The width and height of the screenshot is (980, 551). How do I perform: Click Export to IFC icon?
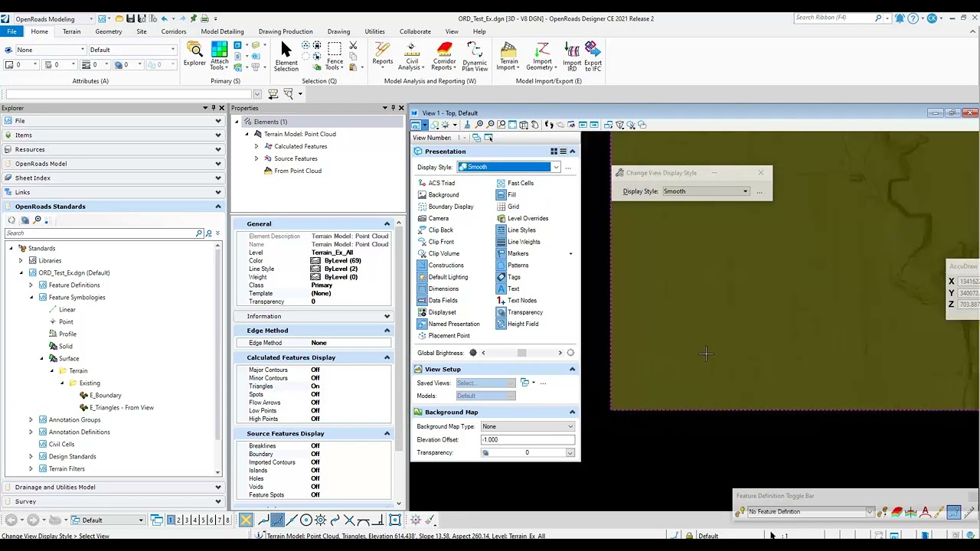593,57
